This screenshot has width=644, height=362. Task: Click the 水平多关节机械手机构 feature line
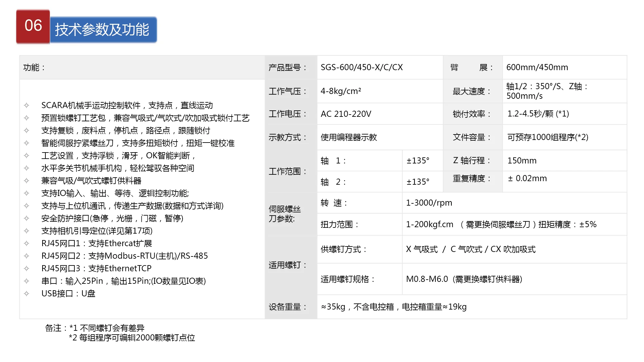pyautogui.click(x=118, y=168)
